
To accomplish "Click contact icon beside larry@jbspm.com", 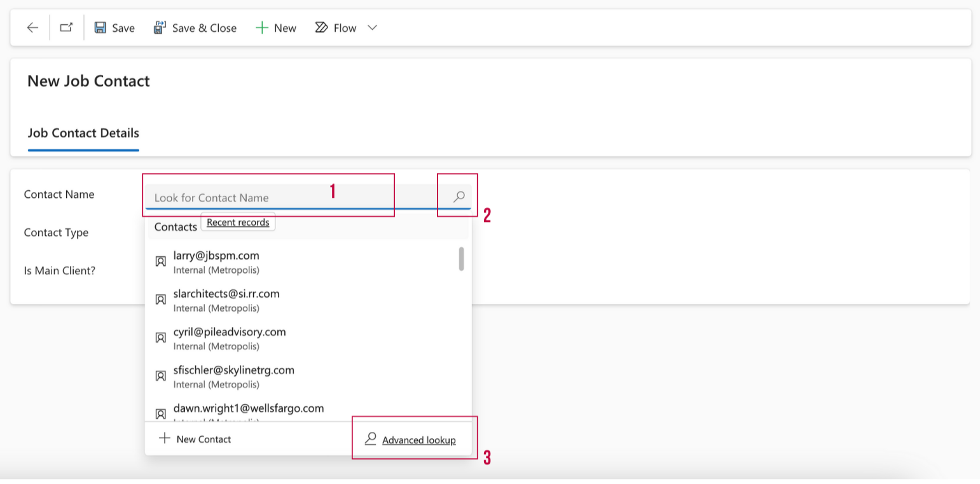I will [x=161, y=261].
